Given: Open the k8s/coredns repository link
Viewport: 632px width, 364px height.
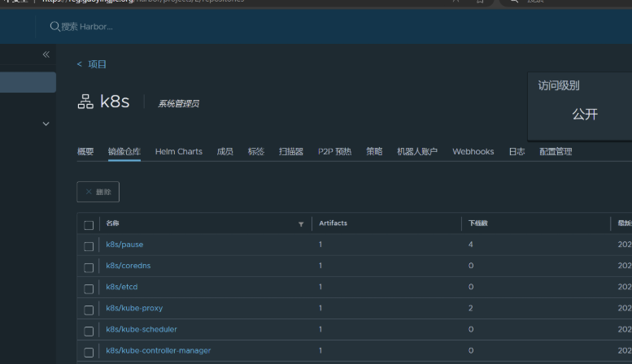Looking at the screenshot, I should (129, 266).
